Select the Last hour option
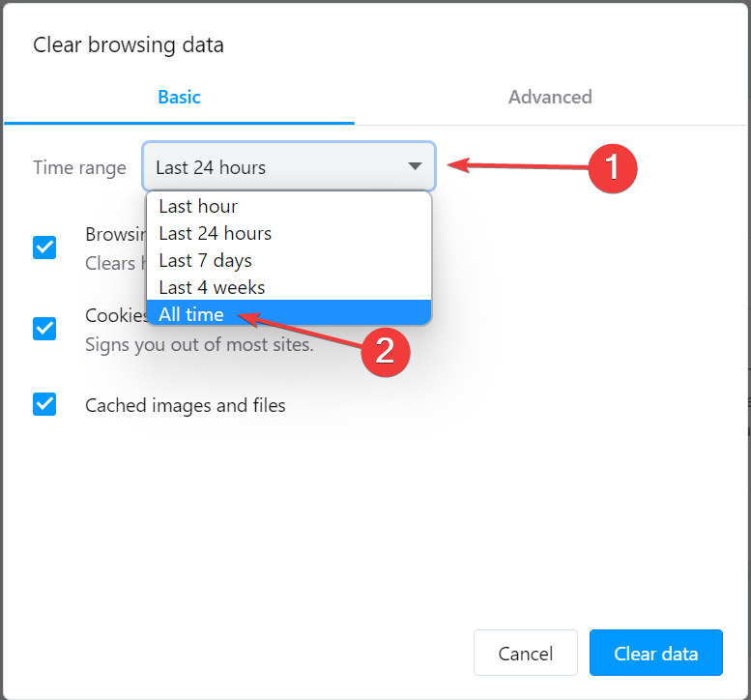 [x=198, y=206]
